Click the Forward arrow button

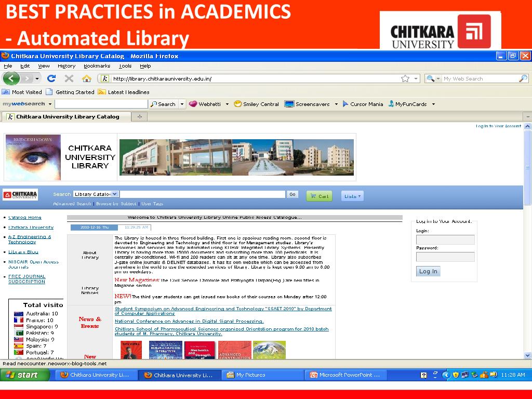27,79
